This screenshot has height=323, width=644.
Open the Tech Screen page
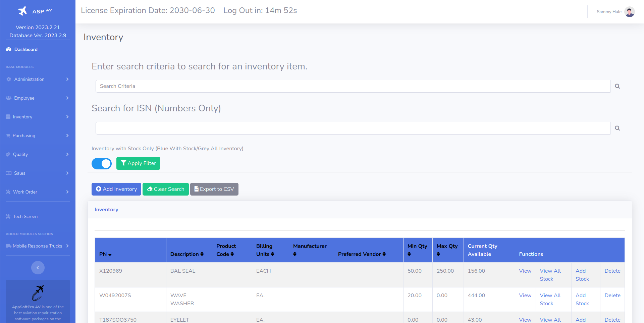pos(25,216)
